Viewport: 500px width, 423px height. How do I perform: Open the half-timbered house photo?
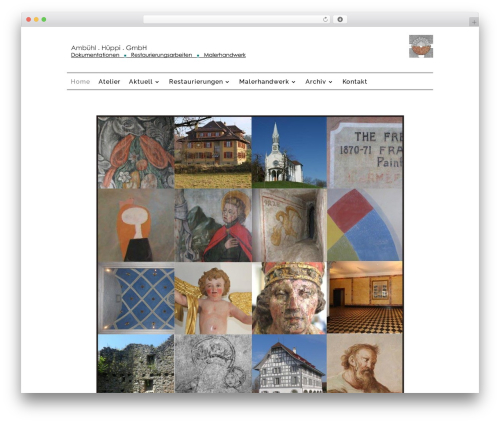(x=289, y=364)
